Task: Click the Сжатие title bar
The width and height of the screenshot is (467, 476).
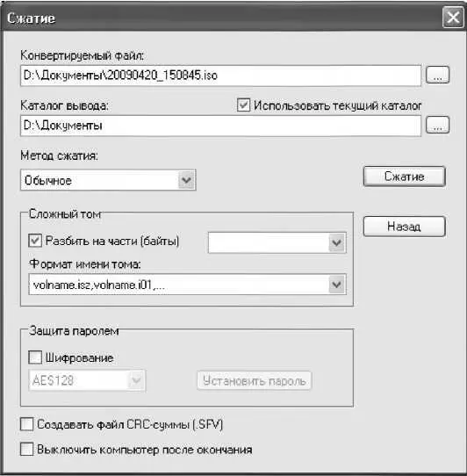Action: tap(221, 18)
